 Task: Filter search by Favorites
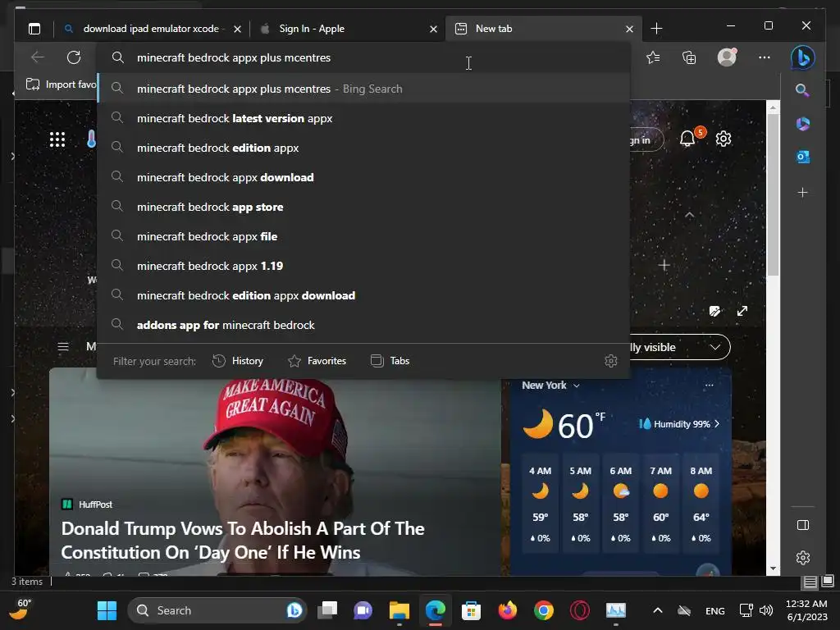coord(317,361)
